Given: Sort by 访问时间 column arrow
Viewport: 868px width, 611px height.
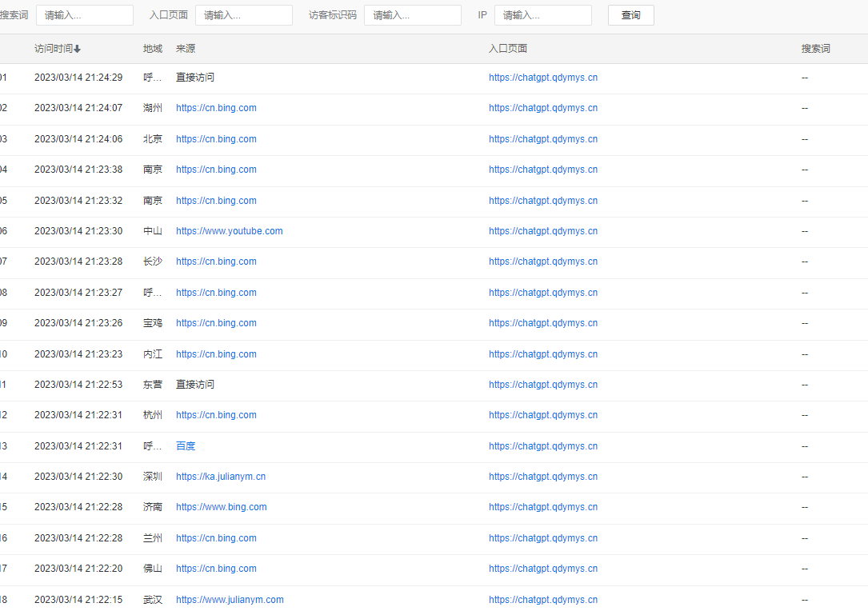Looking at the screenshot, I should (x=77, y=49).
